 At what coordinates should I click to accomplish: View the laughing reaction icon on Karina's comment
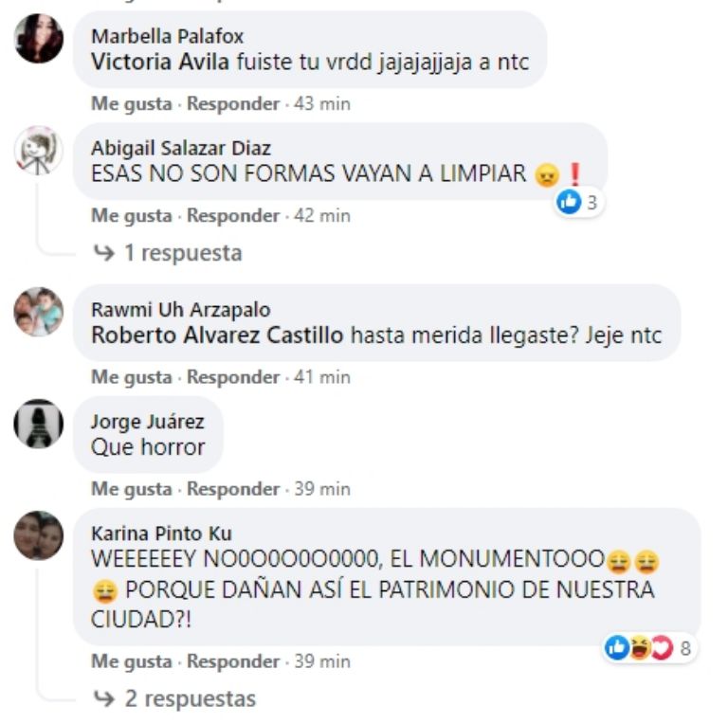pyautogui.click(x=640, y=647)
